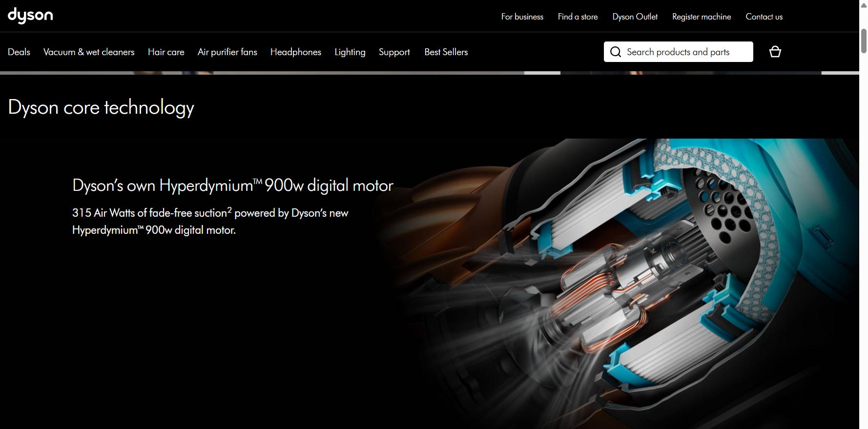Viewport: 868px width, 429px height.
Task: Go to Best Sellers
Action: (x=446, y=52)
